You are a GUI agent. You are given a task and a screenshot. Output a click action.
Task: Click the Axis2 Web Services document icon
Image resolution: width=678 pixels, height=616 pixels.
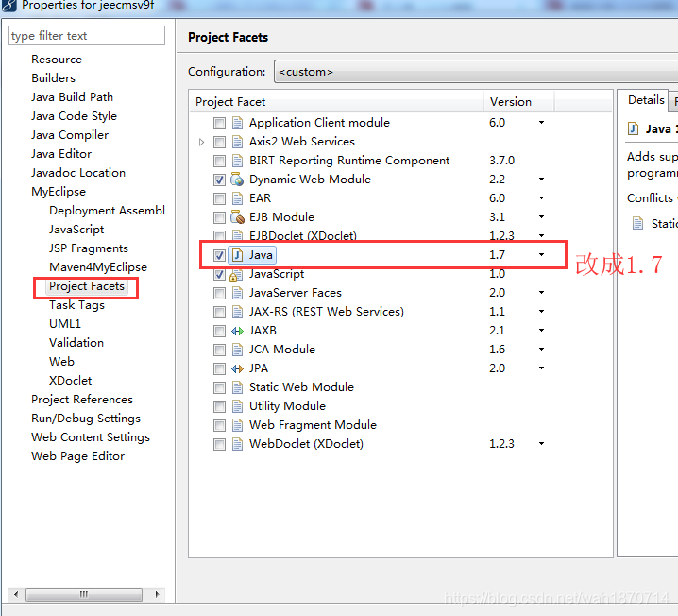237,142
